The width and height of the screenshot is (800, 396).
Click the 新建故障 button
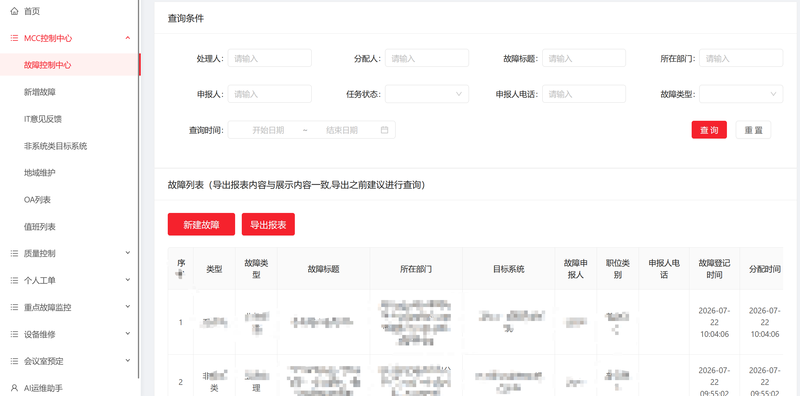(201, 225)
